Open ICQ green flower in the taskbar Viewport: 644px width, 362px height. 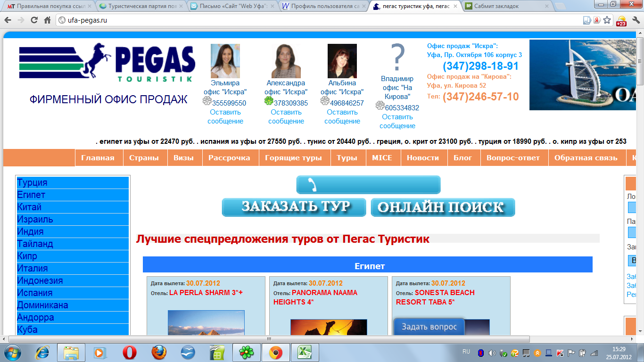tap(246, 353)
